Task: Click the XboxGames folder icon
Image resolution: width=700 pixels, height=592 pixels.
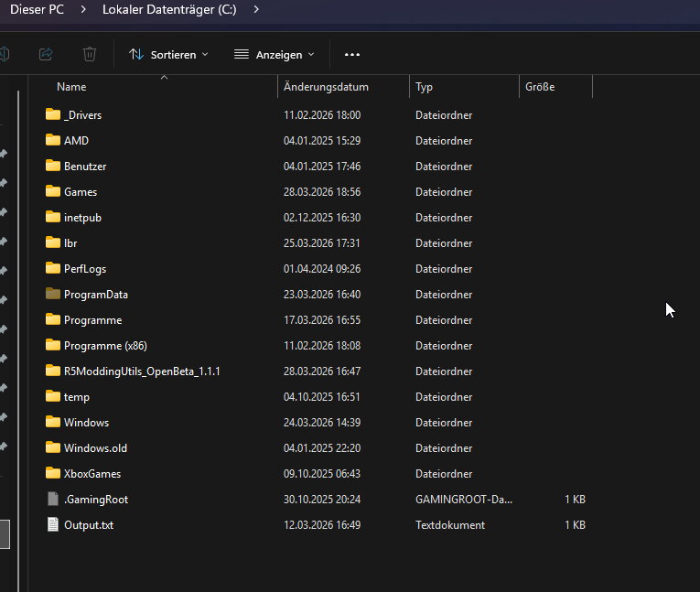Action: pyautogui.click(x=52, y=474)
